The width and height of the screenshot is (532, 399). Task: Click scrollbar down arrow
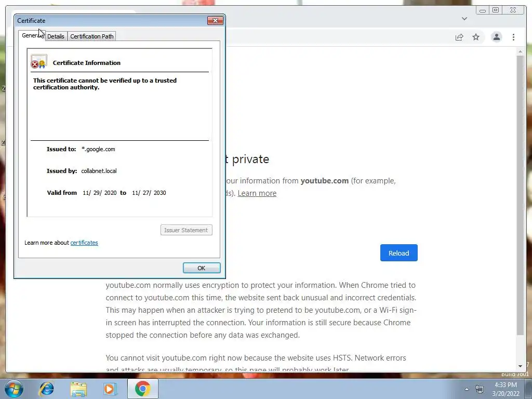click(520, 366)
